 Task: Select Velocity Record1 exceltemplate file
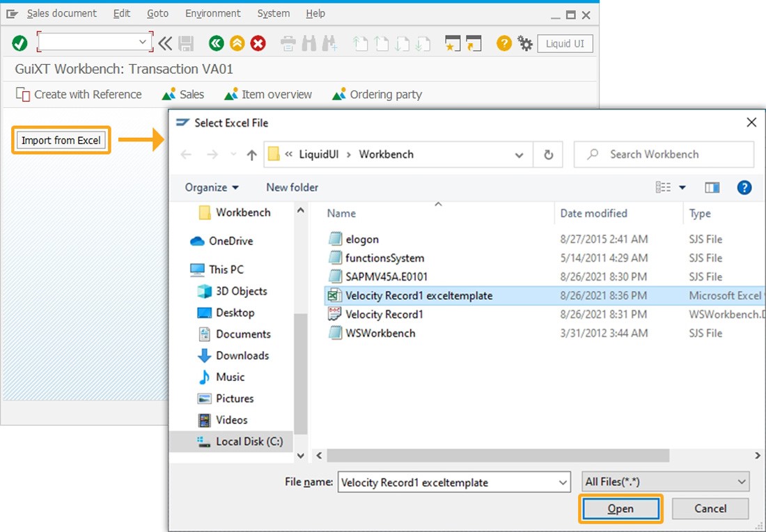click(419, 295)
